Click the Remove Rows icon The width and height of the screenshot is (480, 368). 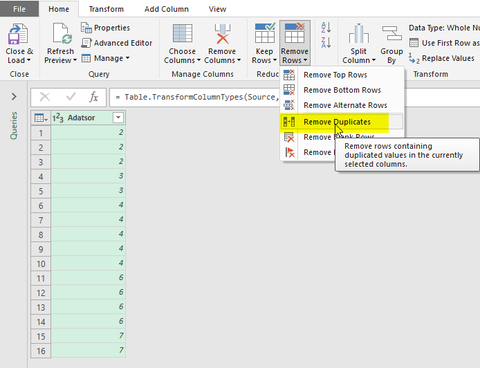coord(295,33)
